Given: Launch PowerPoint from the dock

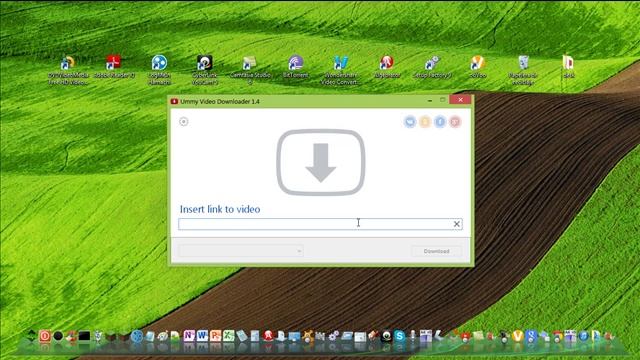Looking at the screenshot, I should pyautogui.click(x=216, y=336).
